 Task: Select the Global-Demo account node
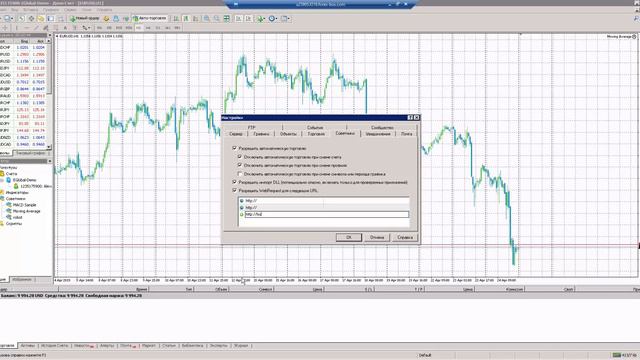[24, 180]
